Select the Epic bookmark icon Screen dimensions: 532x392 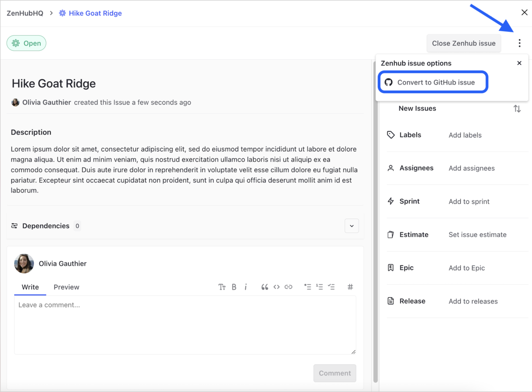click(x=390, y=268)
